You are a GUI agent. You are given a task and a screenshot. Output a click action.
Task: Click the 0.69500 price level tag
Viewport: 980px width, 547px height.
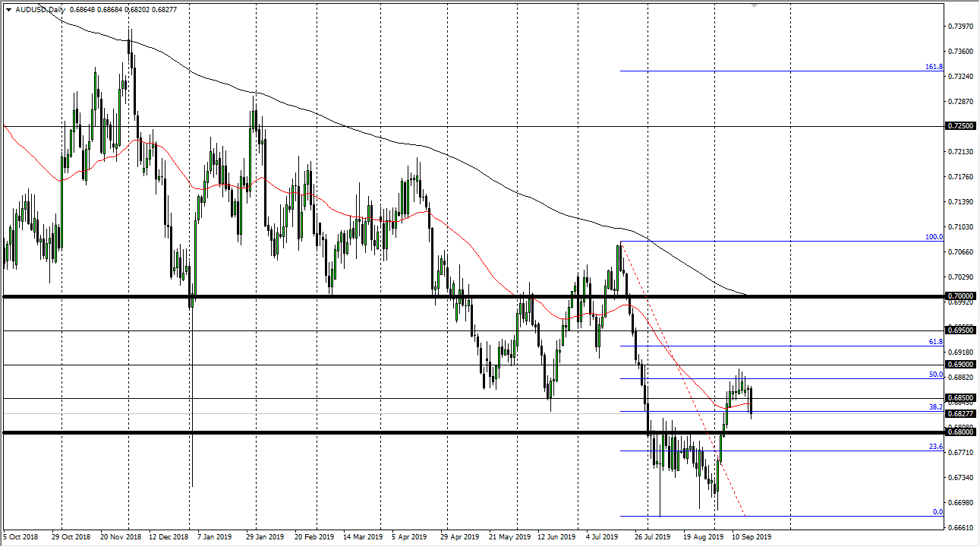point(960,330)
